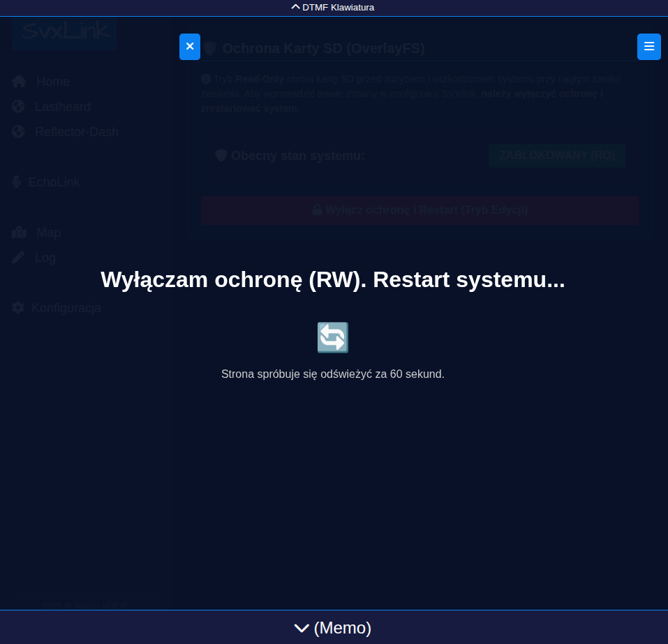Image resolution: width=668 pixels, height=644 pixels.
Task: Click the SvxLink logo in the sidebar
Action: click(x=65, y=32)
